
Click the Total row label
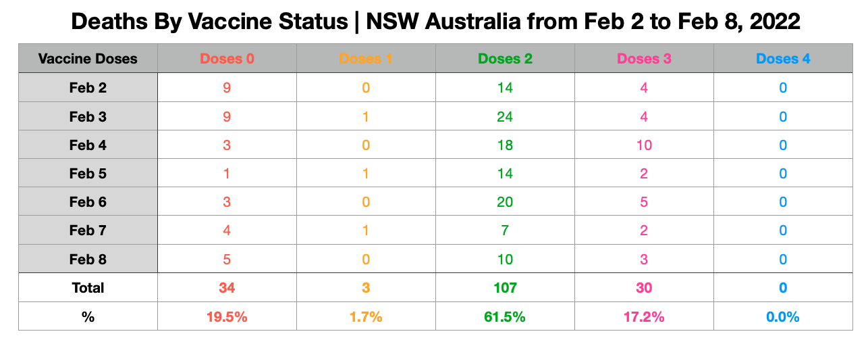(x=88, y=288)
